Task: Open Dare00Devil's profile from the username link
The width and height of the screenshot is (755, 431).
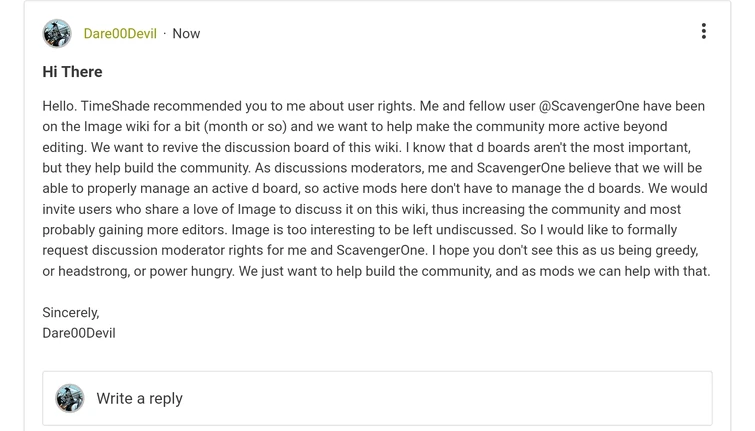Action: coord(120,33)
